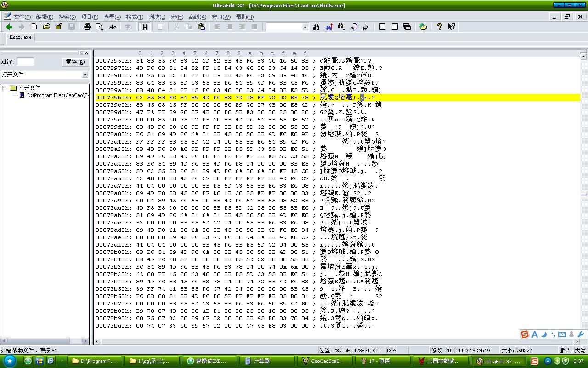The height and width of the screenshot is (368, 588).
Task: Click the printer icon
Action: pyautogui.click(x=87, y=27)
